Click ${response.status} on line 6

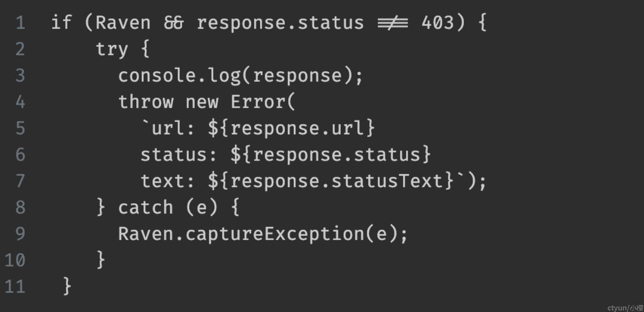point(331,154)
